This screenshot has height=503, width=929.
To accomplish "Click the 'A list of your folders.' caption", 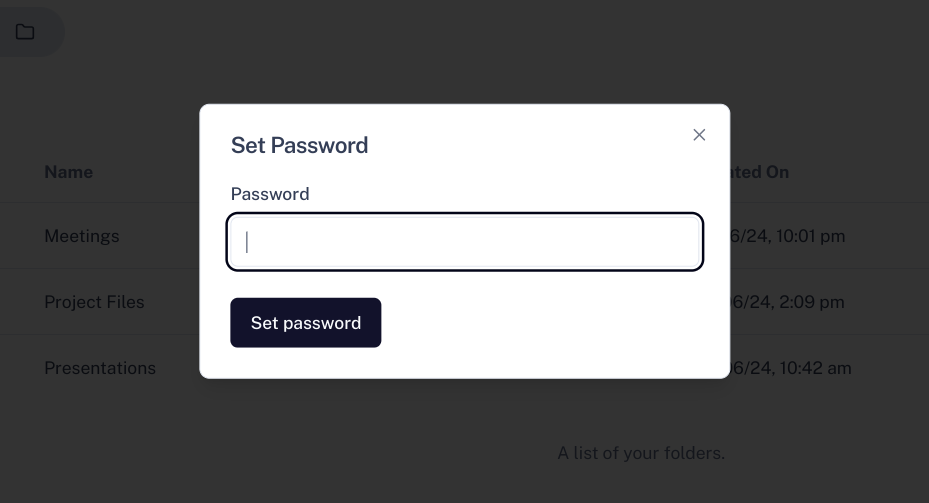I will pos(641,453).
